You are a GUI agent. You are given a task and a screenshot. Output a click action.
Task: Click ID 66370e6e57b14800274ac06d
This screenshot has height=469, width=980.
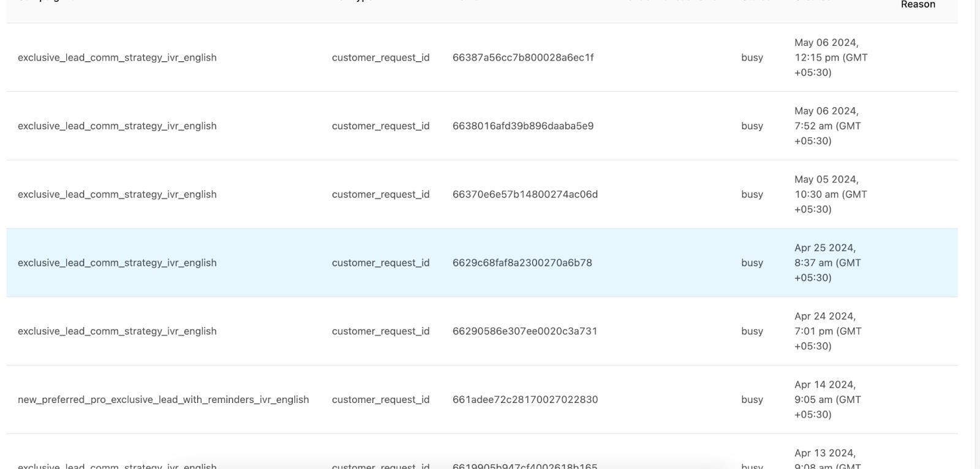[525, 195]
